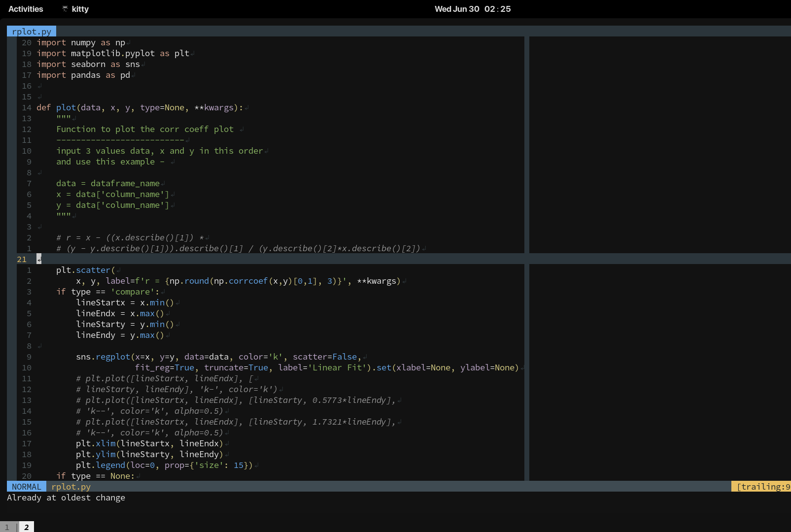791x532 pixels.
Task: Click comment '# plt.plot([lineStartx, lineEndx], ['
Action: (x=165, y=378)
